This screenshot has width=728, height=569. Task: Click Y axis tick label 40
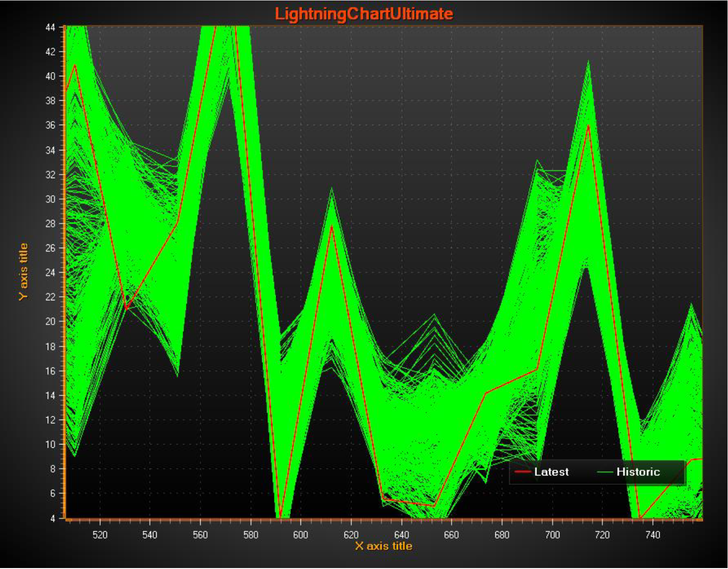coord(51,76)
